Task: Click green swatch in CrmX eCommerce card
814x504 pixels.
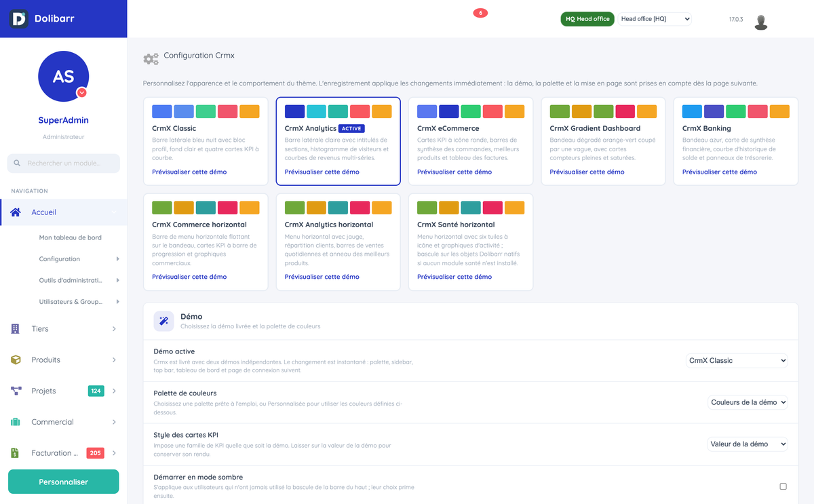Action: pyautogui.click(x=471, y=112)
